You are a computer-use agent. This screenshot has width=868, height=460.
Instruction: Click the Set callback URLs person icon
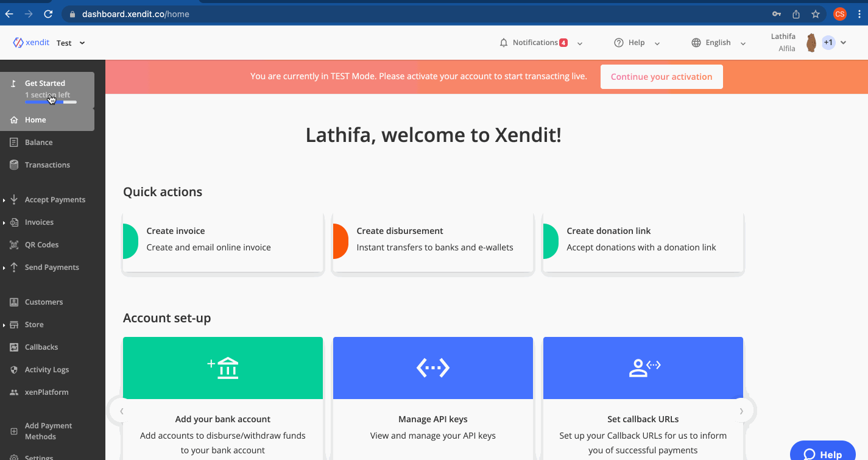coord(644,368)
